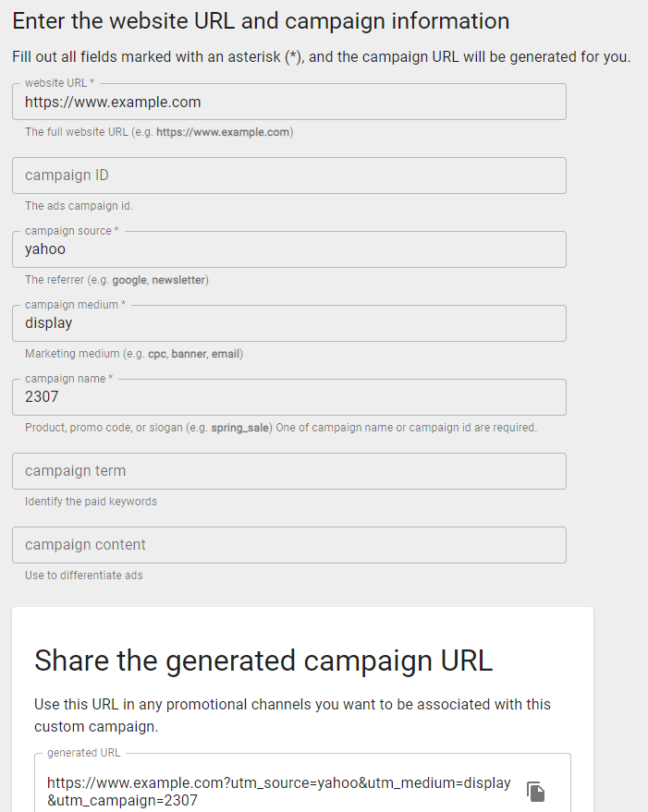This screenshot has width=648, height=812.
Task: Click the bold example URL in helper text
Action: click(x=223, y=132)
